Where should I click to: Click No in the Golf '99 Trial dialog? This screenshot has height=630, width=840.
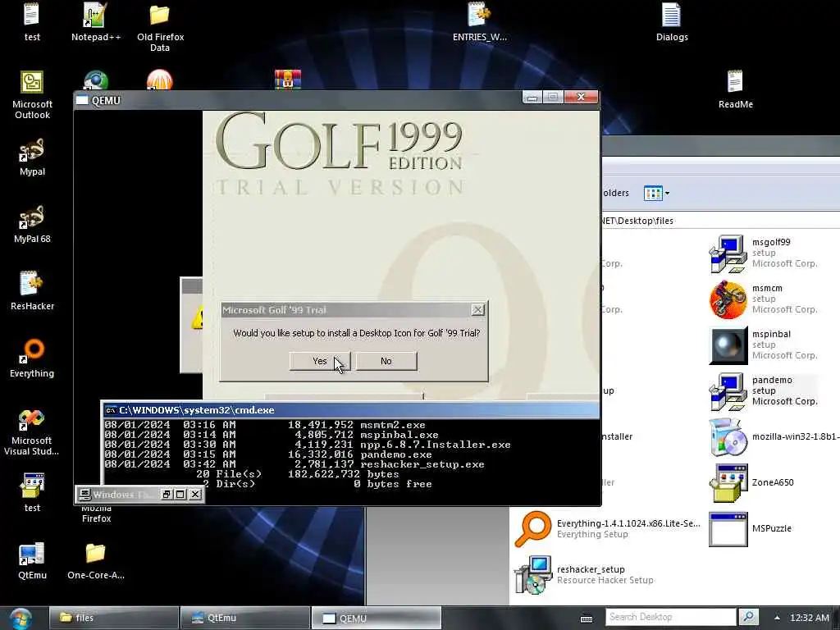(x=386, y=361)
